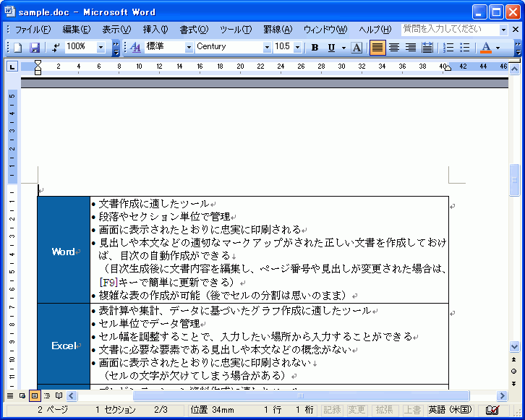Click the tab stop type selector
The image size is (525, 420).
tap(12, 67)
